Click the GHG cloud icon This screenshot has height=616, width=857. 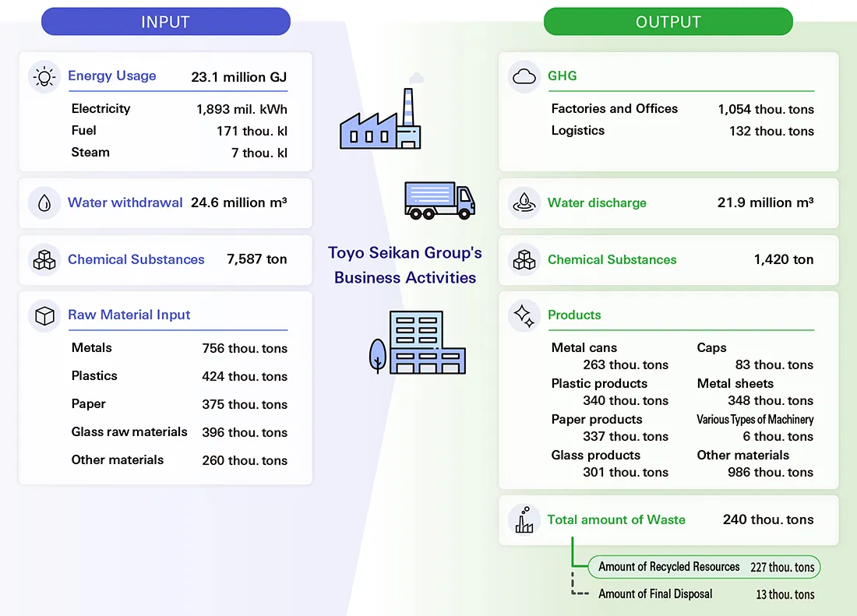[524, 76]
